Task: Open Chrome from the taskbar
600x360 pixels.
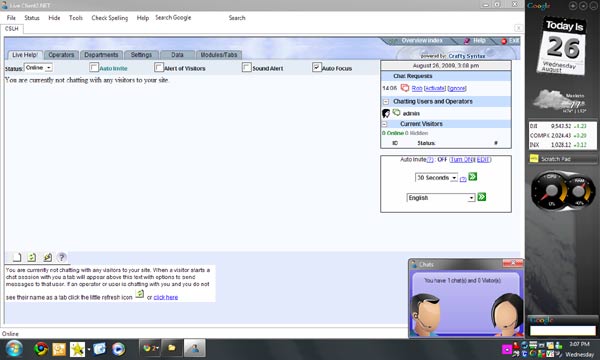Action: click(41, 349)
